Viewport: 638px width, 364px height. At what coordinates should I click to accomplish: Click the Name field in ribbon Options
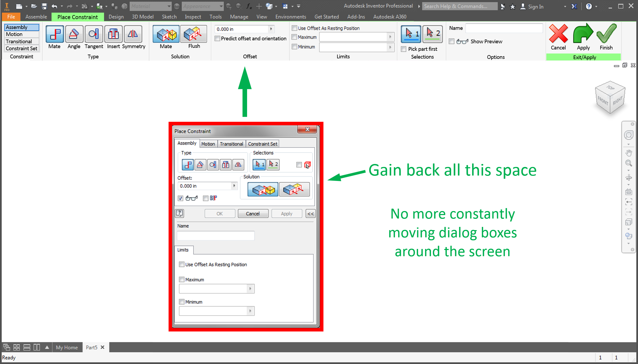click(x=504, y=28)
